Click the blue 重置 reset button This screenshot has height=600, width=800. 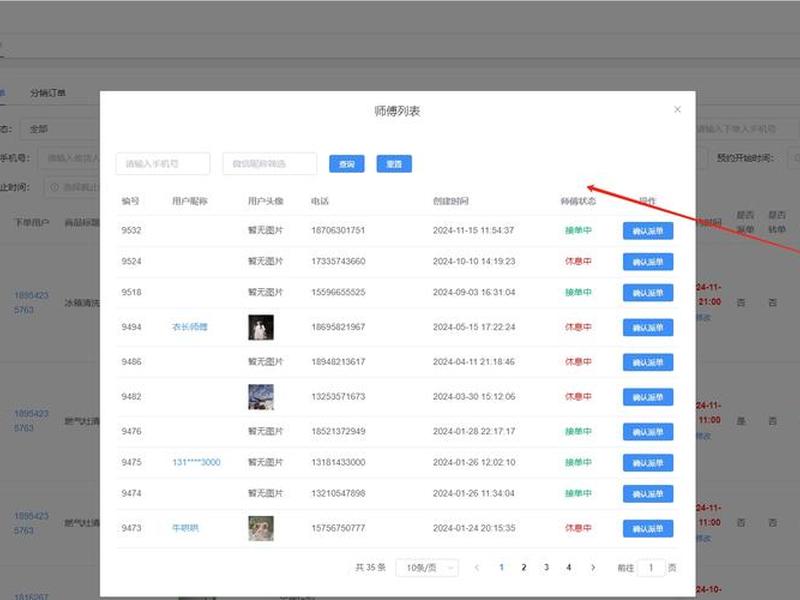(394, 164)
